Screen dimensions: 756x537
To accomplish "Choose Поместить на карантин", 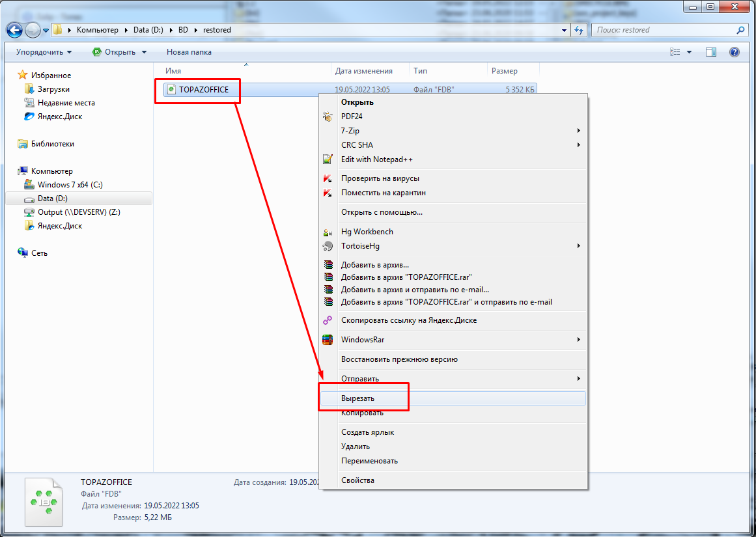I will [x=453, y=193].
